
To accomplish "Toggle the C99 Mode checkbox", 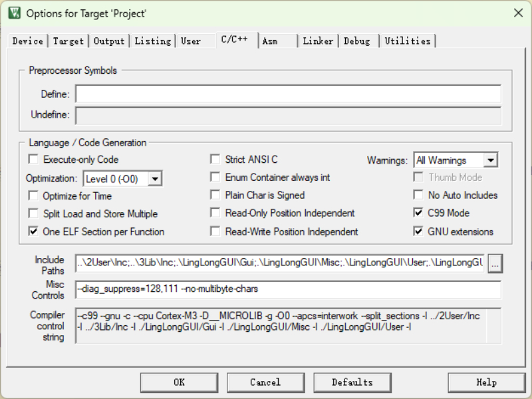I will [x=418, y=213].
